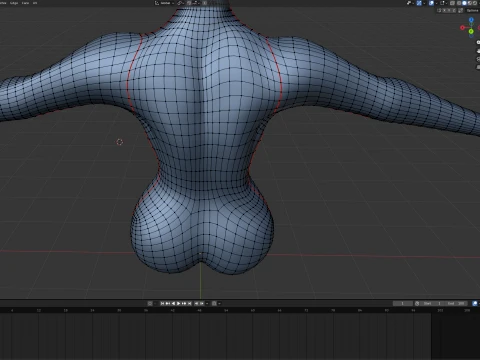The height and width of the screenshot is (360, 480).
Task: Open the Global transform orientation dropdown
Action: pyautogui.click(x=165, y=3)
